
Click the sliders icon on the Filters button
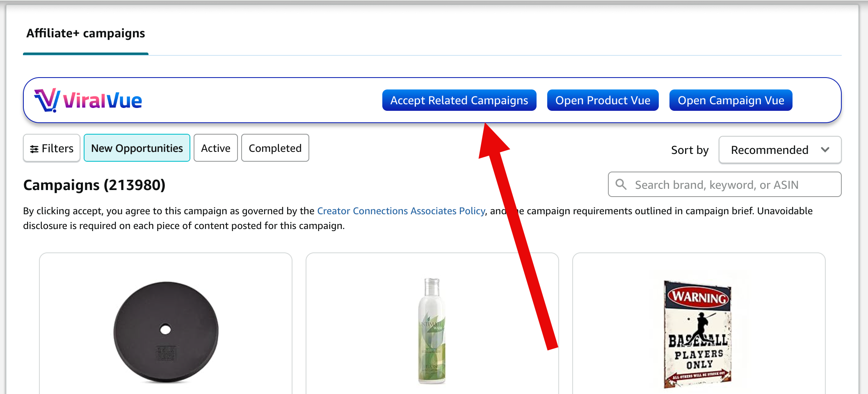(34, 149)
